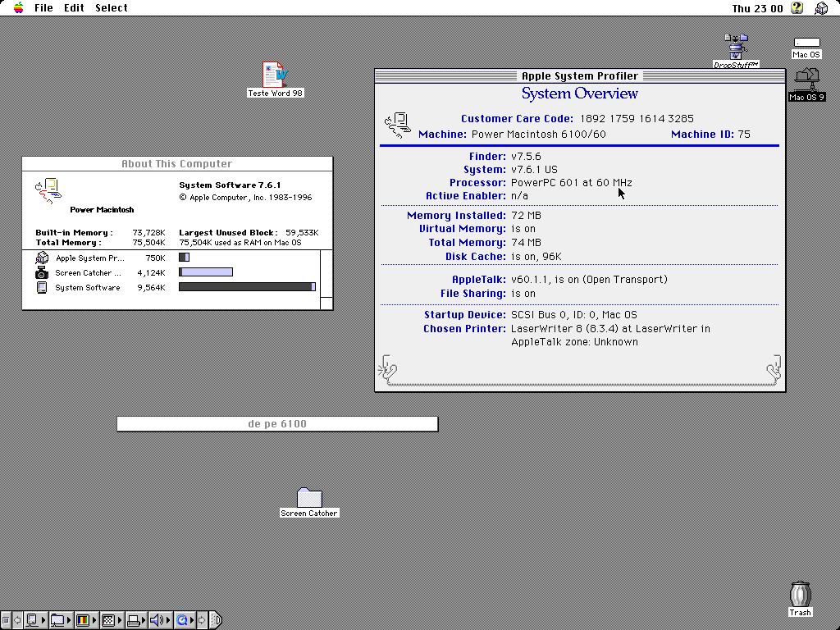Open the File Sharing Control Strip module
840x630 pixels.
(x=61, y=620)
